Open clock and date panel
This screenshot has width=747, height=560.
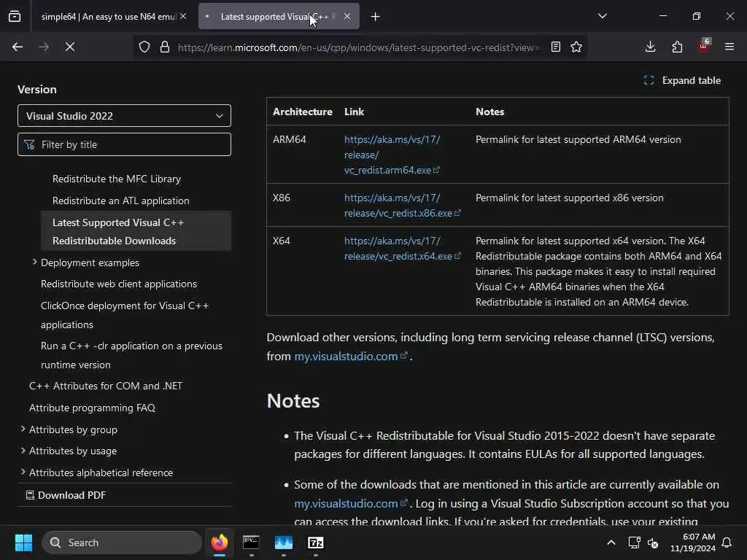tap(693, 542)
